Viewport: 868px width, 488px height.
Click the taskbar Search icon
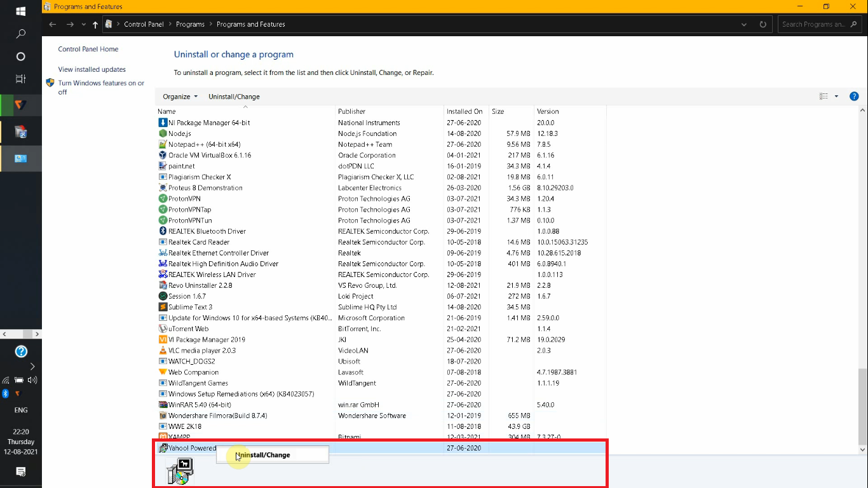pyautogui.click(x=20, y=33)
